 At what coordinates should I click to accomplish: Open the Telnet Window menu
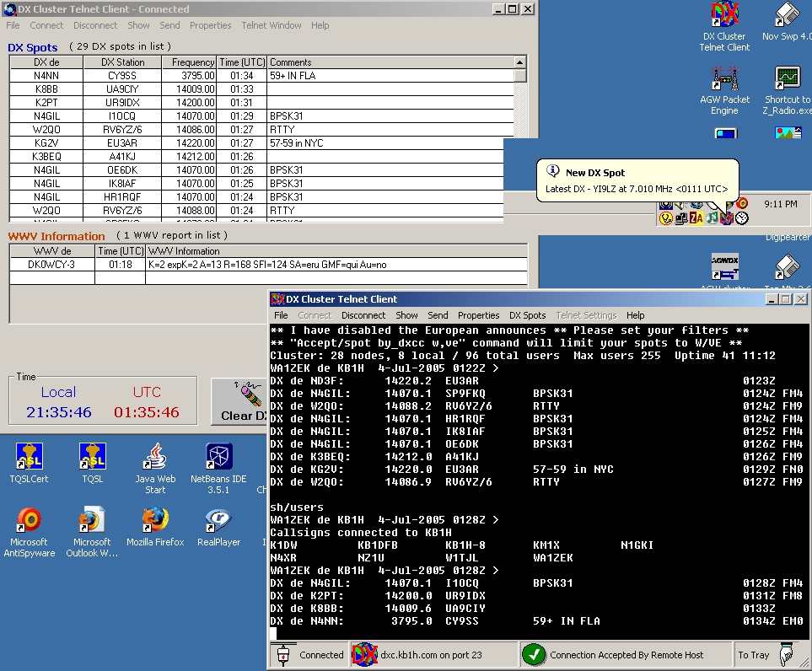click(x=271, y=25)
